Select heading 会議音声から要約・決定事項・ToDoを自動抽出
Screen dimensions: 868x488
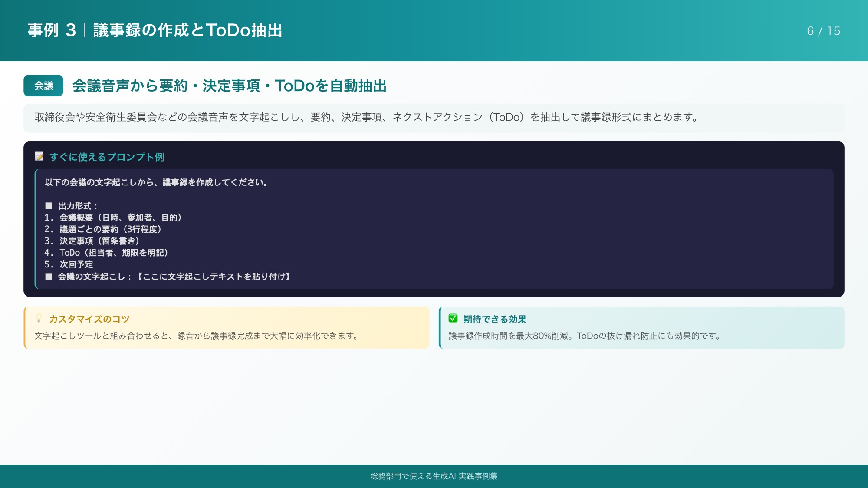[x=229, y=86]
